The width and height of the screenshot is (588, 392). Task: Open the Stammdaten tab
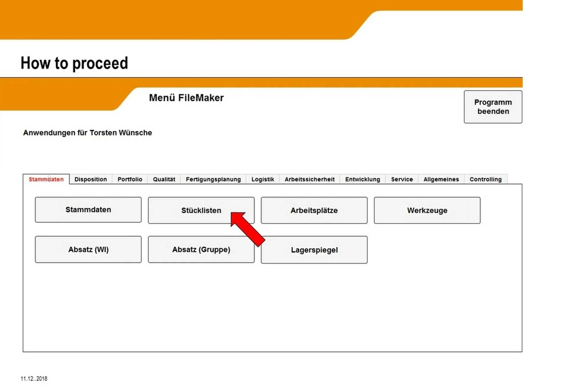click(x=46, y=179)
